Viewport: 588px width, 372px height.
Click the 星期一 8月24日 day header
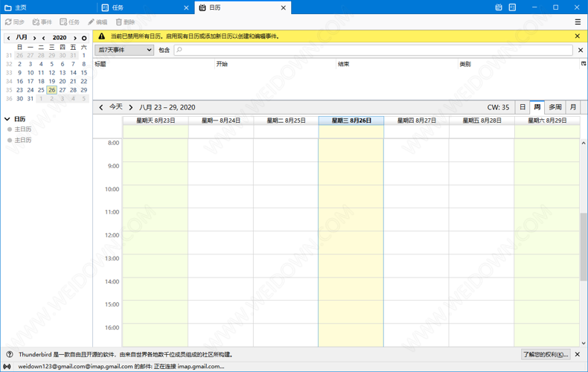(220, 121)
